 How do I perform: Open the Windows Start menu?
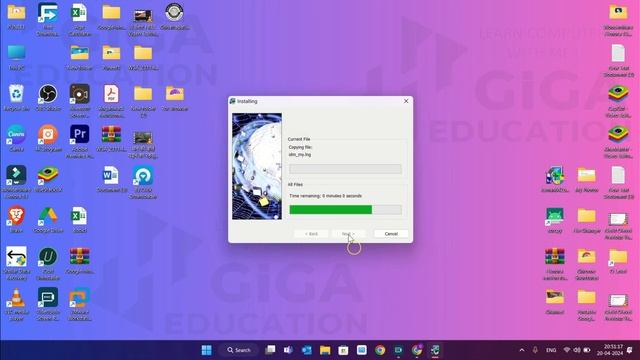[x=207, y=350]
